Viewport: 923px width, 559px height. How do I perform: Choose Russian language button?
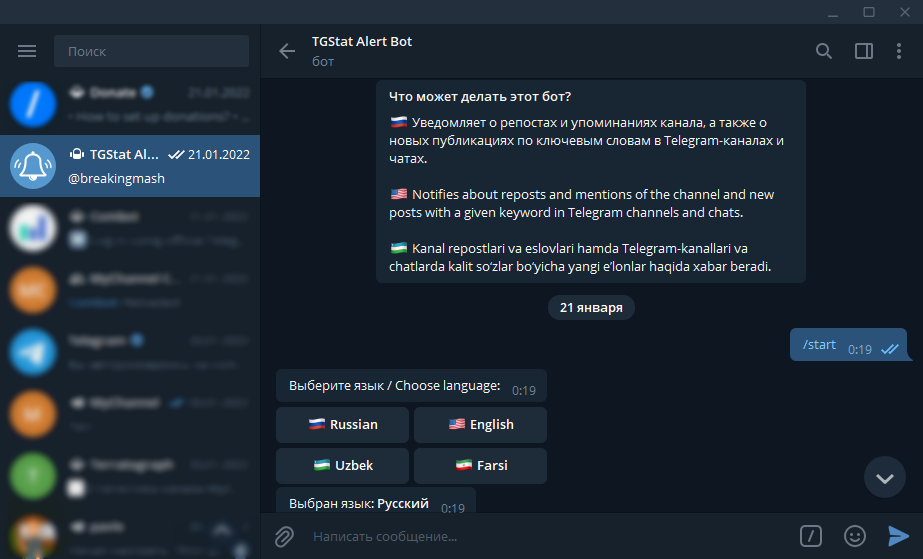[x=342, y=424]
